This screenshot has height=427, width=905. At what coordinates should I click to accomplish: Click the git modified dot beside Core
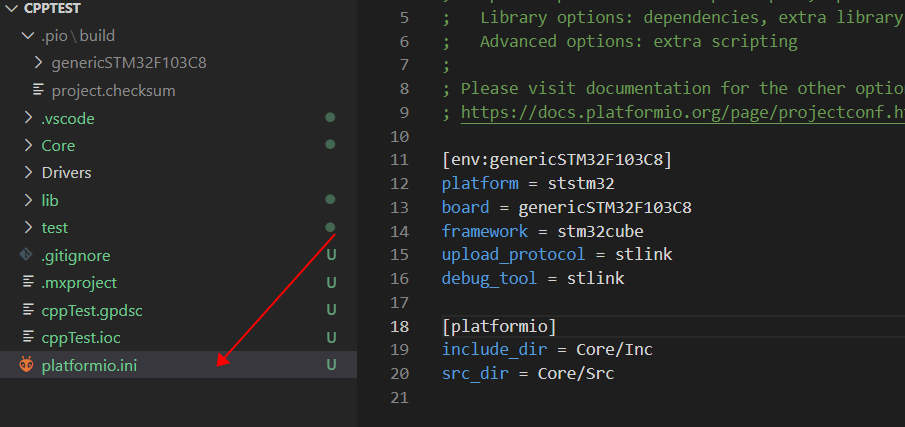tap(330, 144)
